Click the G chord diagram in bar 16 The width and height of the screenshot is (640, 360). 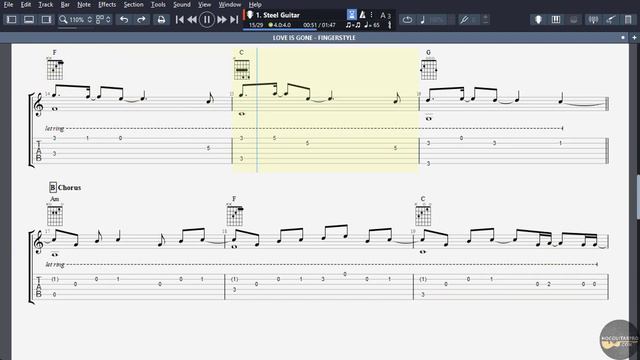point(429,69)
